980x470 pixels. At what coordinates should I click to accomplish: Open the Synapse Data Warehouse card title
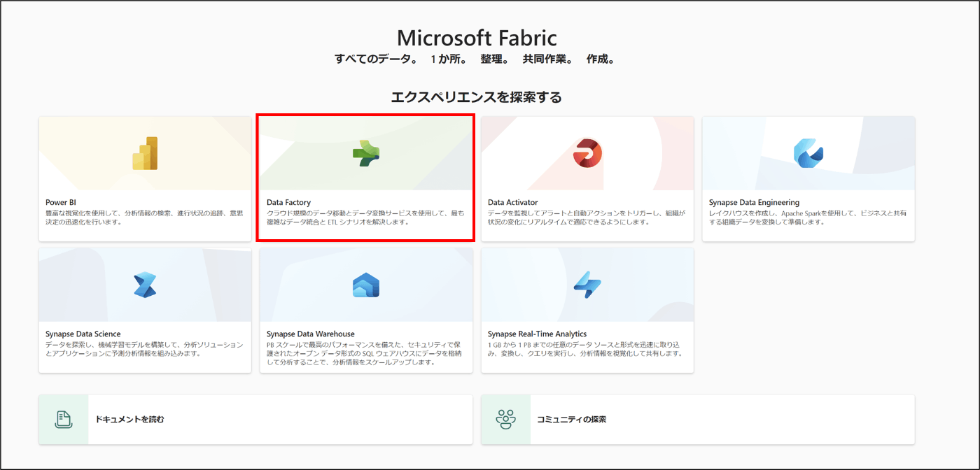point(311,334)
